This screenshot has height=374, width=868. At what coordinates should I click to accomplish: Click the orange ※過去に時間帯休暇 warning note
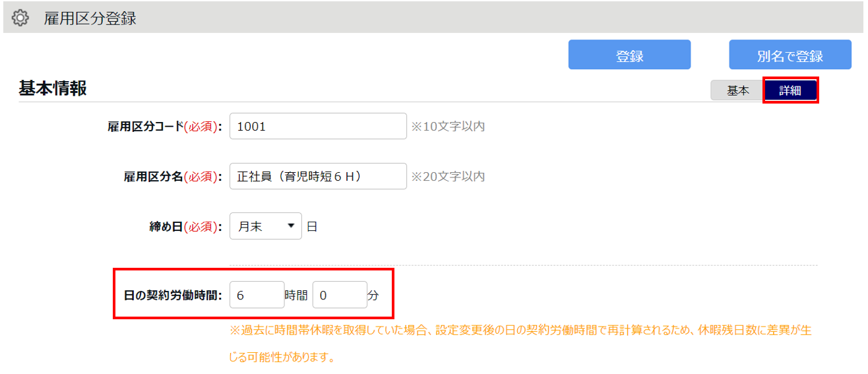pyautogui.click(x=520, y=344)
